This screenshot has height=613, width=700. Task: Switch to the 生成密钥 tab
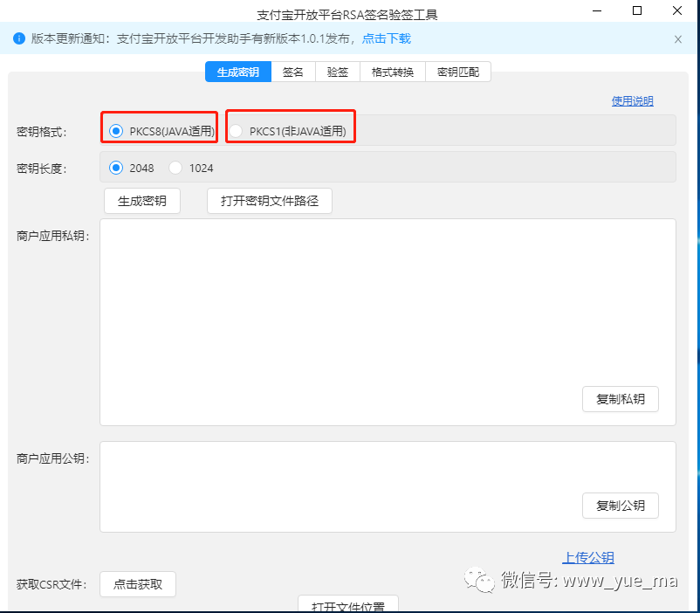pyautogui.click(x=238, y=72)
